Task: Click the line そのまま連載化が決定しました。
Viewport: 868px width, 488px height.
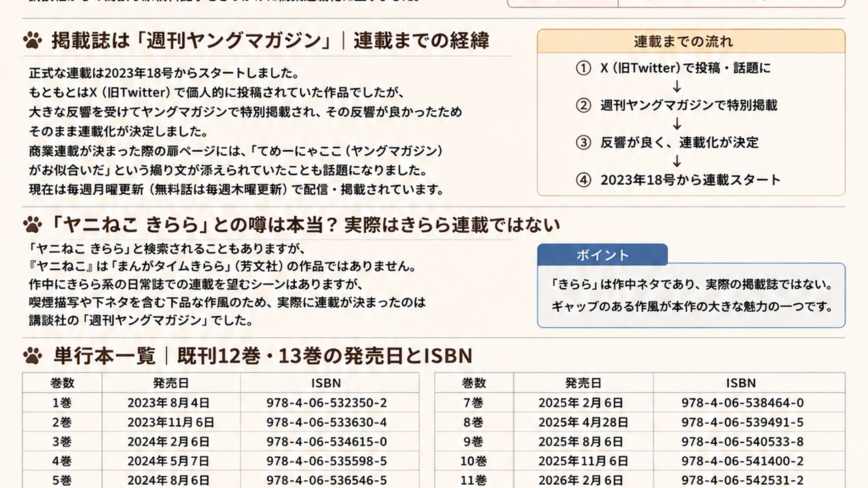Action: click(119, 131)
